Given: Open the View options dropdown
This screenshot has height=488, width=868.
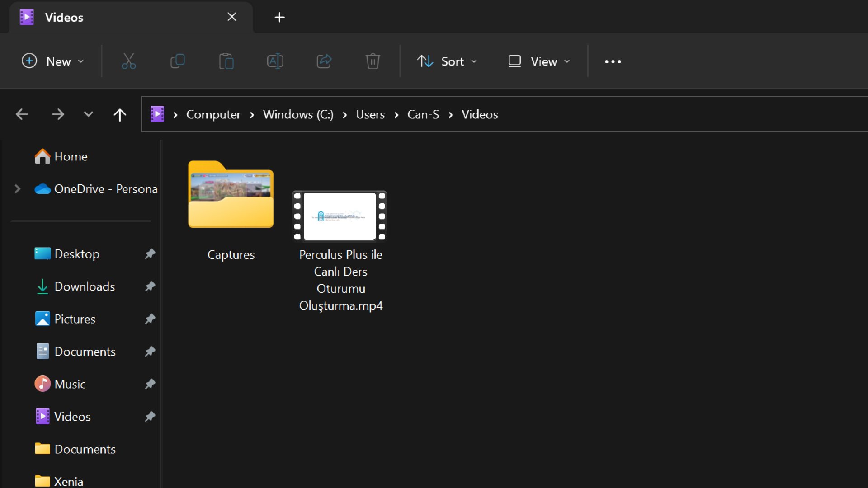Looking at the screenshot, I should [539, 61].
